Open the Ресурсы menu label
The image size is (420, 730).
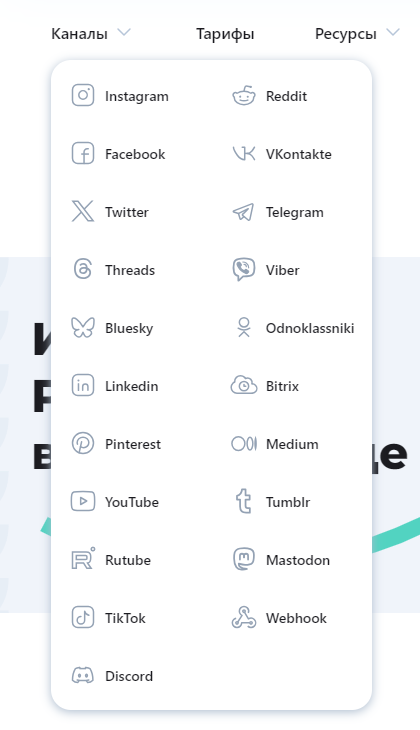pyautogui.click(x=345, y=34)
